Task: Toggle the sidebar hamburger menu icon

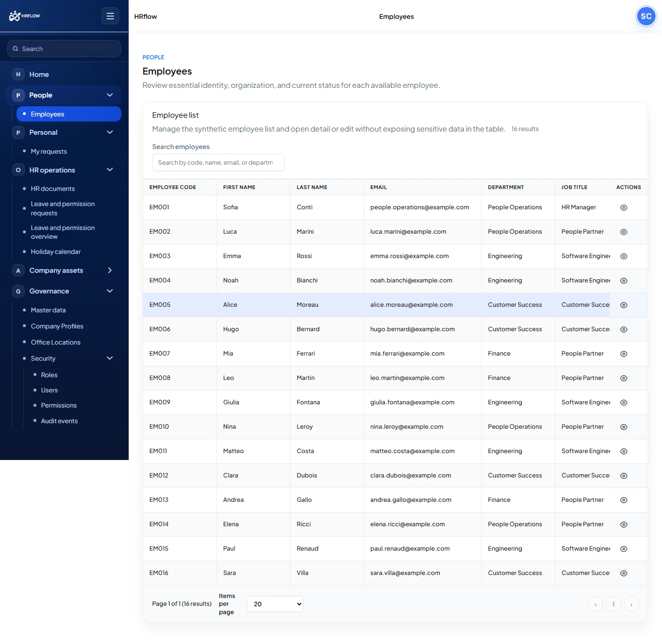Action: coord(110,16)
